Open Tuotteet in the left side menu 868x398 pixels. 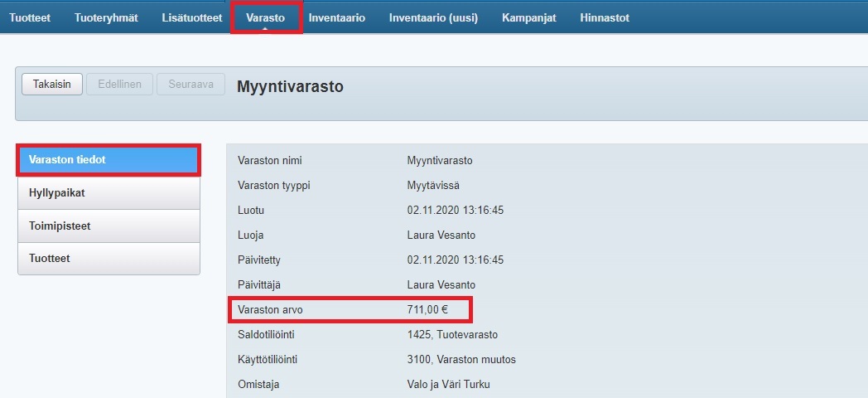point(108,259)
